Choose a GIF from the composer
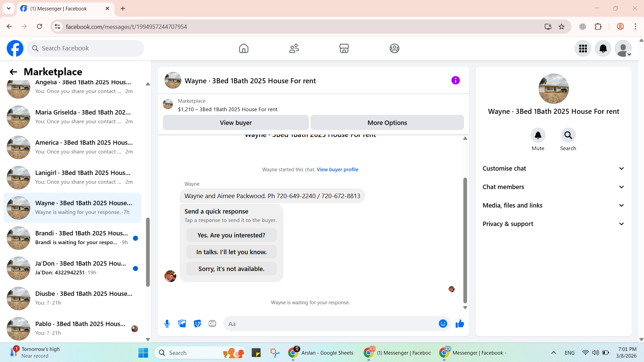This screenshot has width=644, height=362. point(213,324)
